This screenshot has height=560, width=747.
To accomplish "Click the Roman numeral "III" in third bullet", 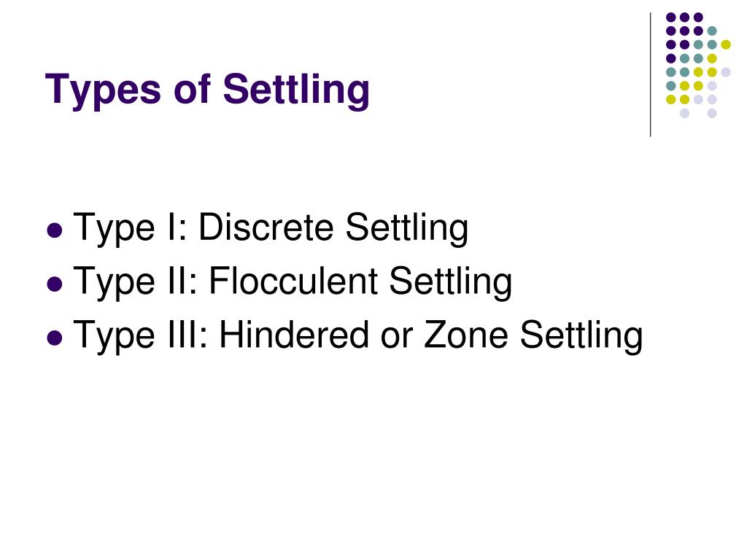I will tap(188, 335).
